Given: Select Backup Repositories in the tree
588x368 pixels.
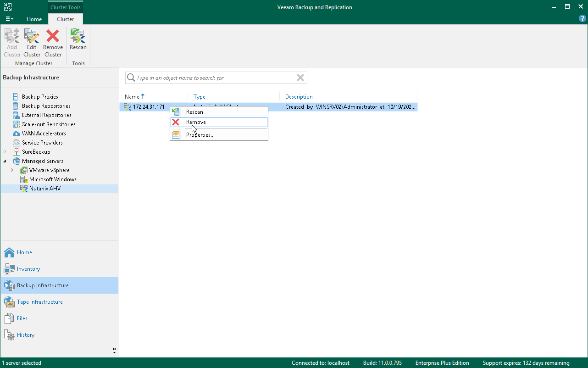Looking at the screenshot, I should click(x=46, y=106).
